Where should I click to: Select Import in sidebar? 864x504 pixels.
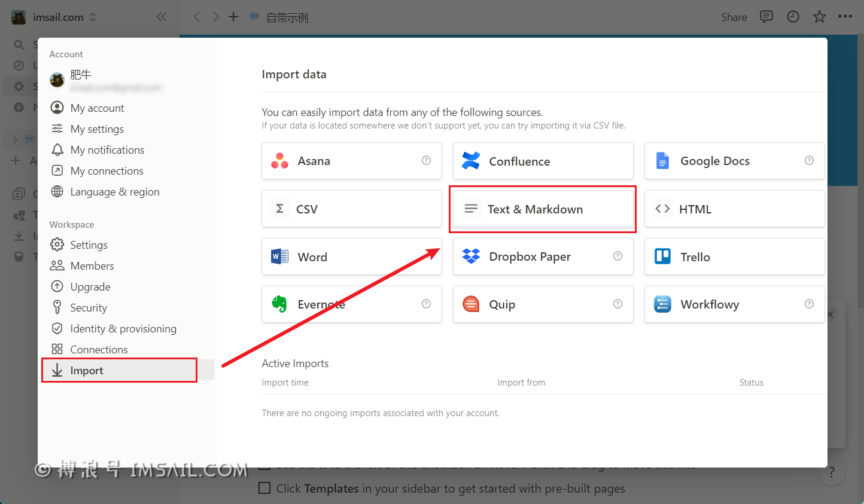click(127, 370)
